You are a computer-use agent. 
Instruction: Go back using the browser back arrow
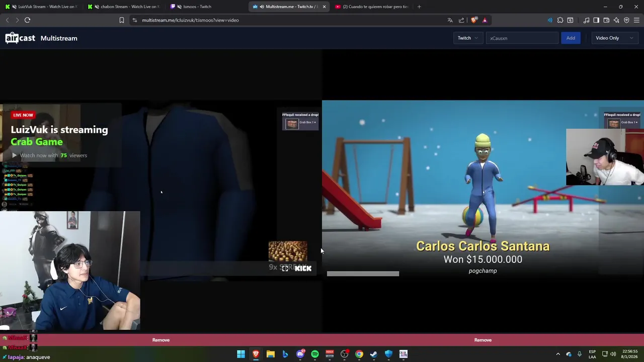pos(7,20)
